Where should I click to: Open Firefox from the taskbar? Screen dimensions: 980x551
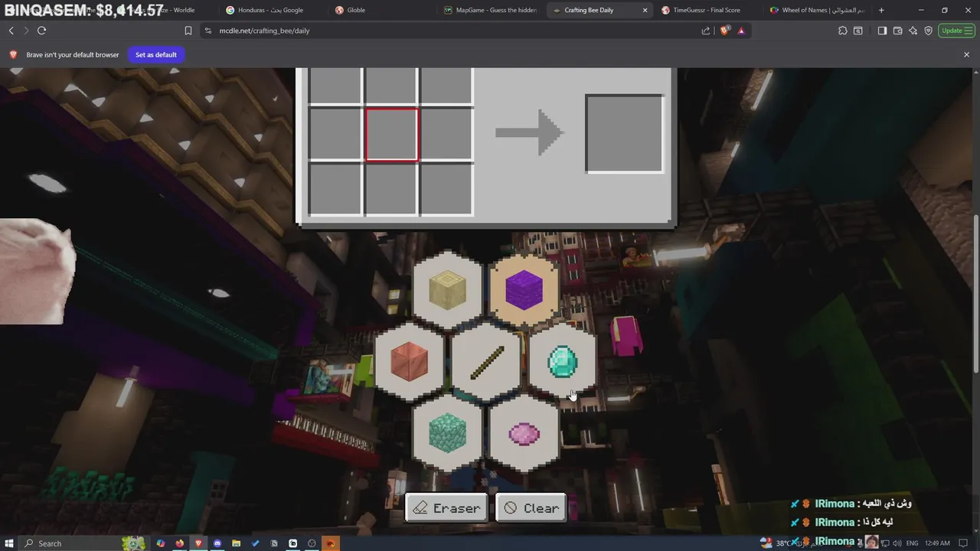180,543
